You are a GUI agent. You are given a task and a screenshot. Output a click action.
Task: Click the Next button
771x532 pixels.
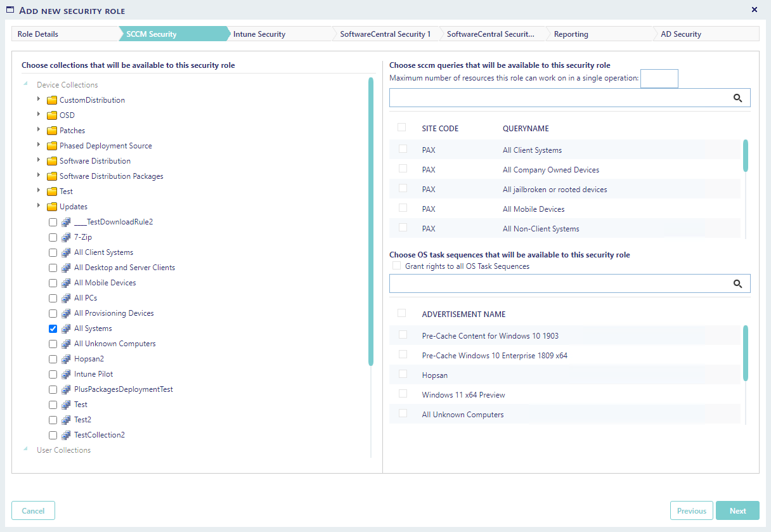pos(737,511)
